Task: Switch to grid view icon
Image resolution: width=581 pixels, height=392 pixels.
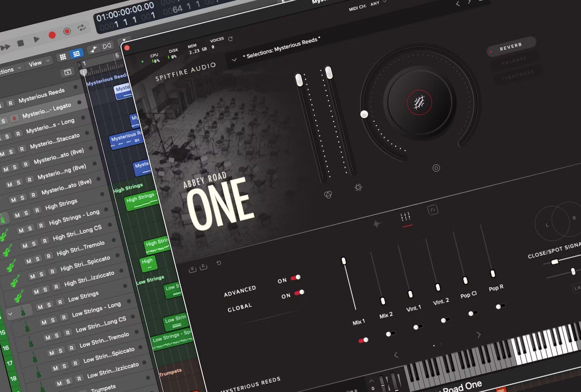Action: tap(63, 57)
